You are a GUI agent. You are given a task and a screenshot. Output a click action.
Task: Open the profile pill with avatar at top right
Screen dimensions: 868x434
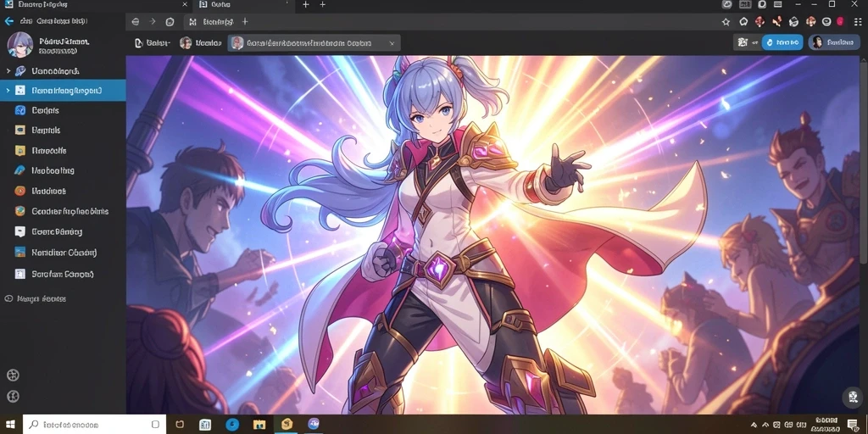(x=833, y=42)
